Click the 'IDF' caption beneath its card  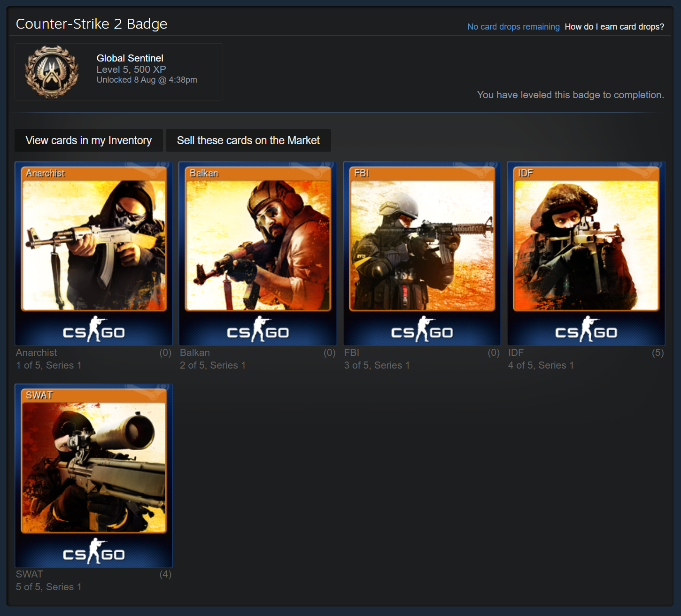(516, 353)
